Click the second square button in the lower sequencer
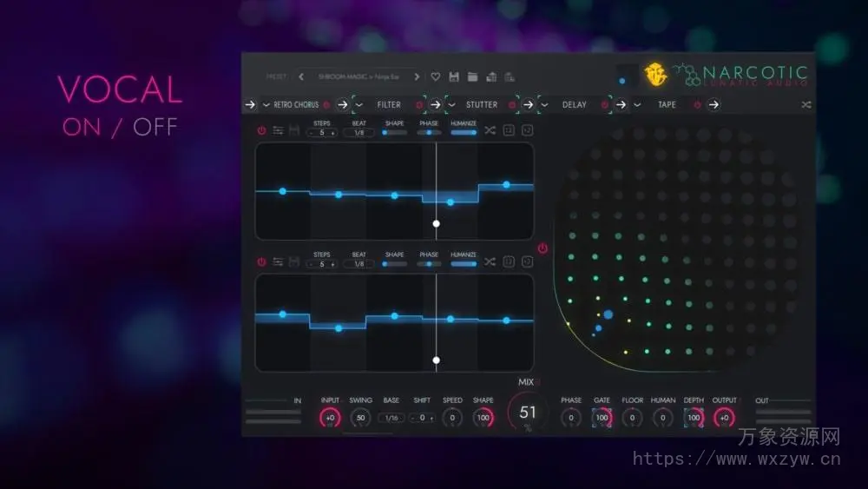868x489 pixels. click(x=527, y=262)
